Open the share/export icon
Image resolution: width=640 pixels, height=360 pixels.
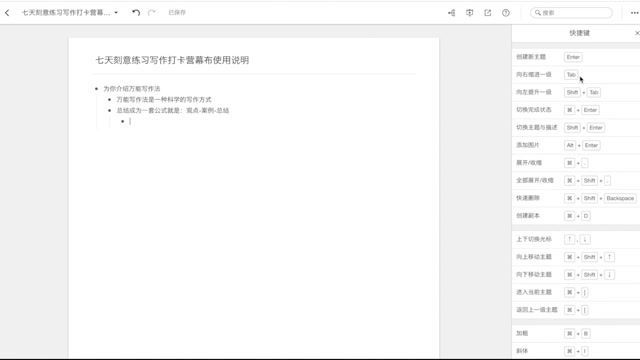488,13
